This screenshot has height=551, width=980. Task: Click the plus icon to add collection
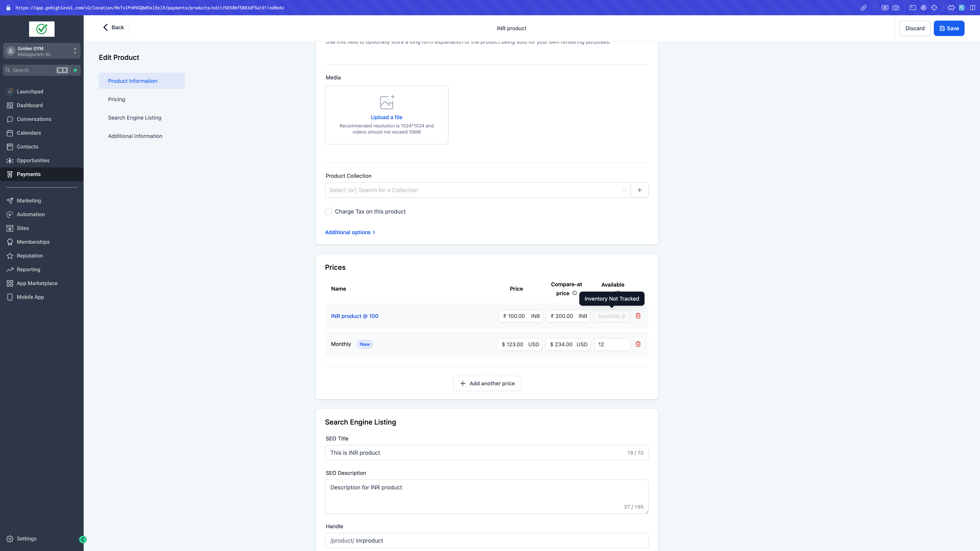point(639,190)
